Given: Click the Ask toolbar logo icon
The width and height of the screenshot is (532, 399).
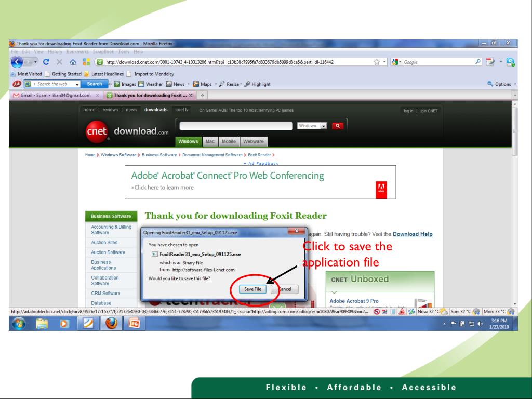Looking at the screenshot, I should point(17,84).
